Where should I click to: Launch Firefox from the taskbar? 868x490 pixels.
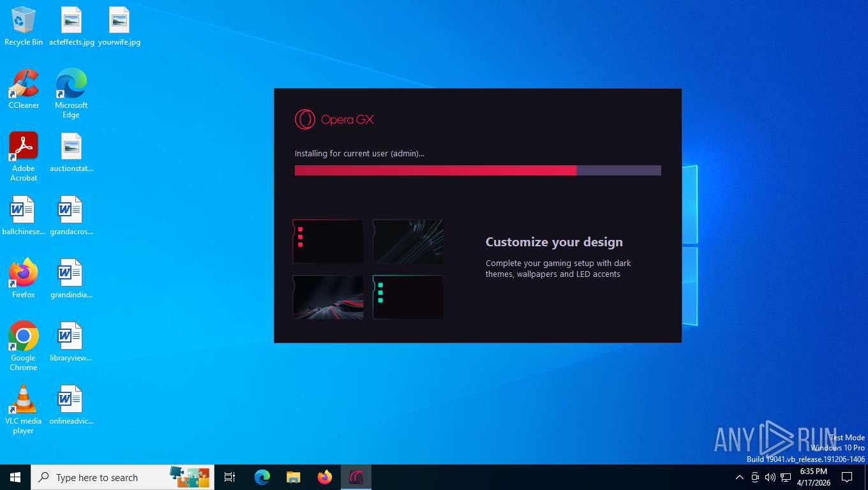325,477
